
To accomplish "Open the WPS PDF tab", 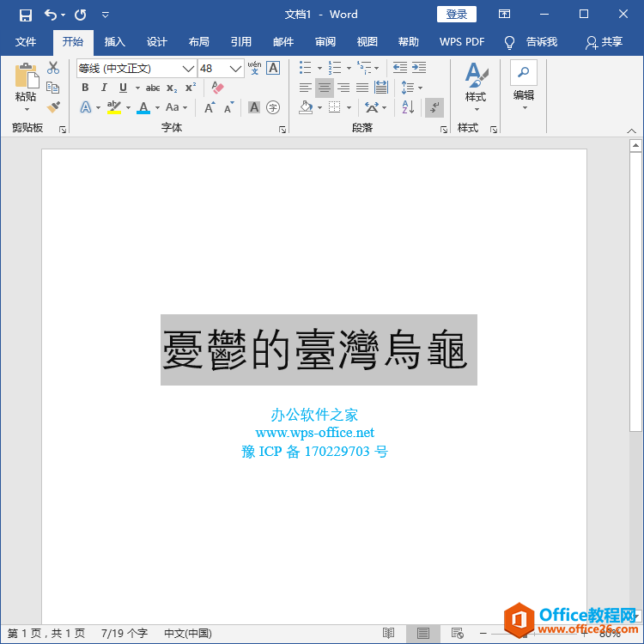I will [x=462, y=41].
